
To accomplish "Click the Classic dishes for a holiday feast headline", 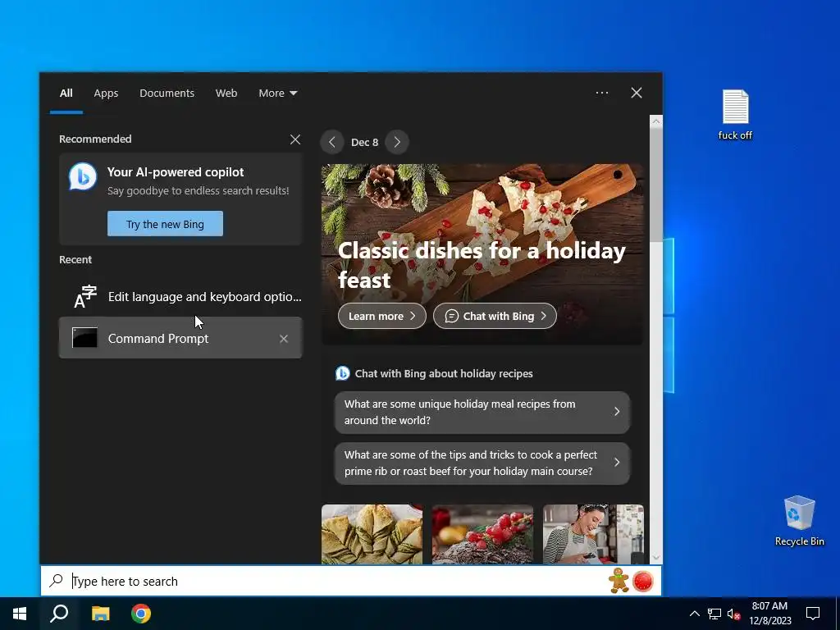I will pos(482,265).
